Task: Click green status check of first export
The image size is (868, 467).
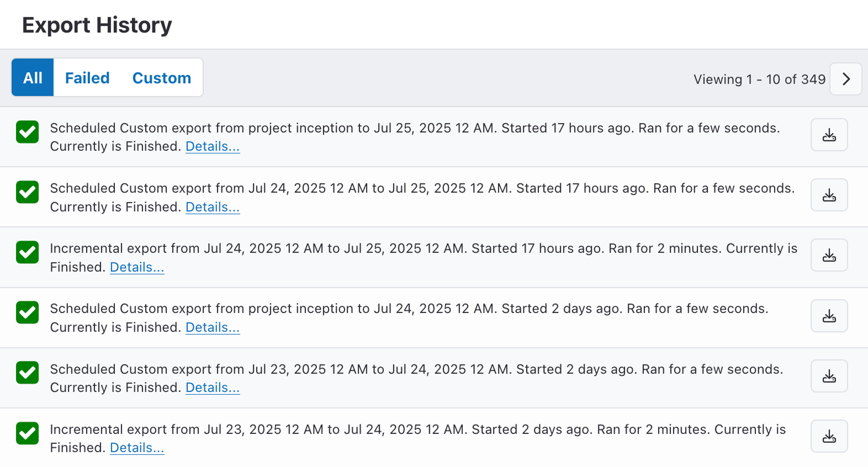Action: pos(28,132)
